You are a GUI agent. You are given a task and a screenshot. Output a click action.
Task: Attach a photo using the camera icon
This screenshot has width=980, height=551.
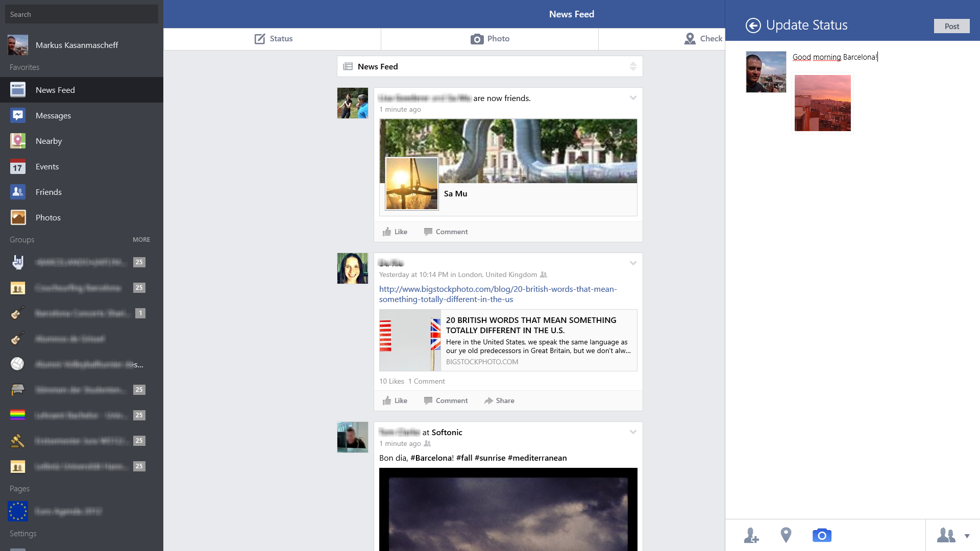[x=822, y=535]
